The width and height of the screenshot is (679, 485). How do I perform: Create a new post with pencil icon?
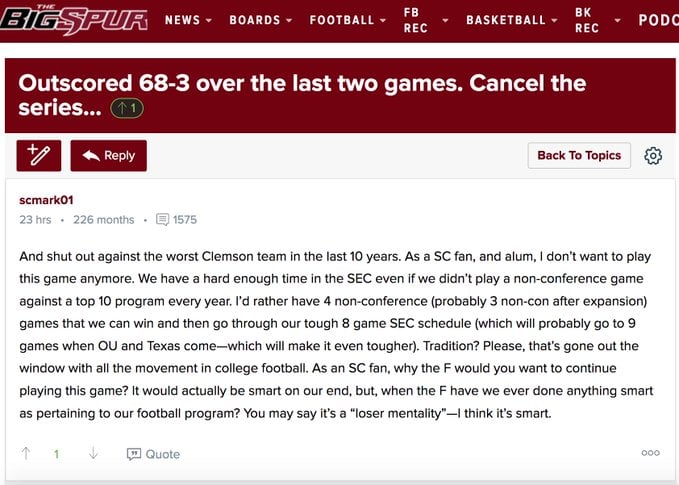tap(39, 155)
